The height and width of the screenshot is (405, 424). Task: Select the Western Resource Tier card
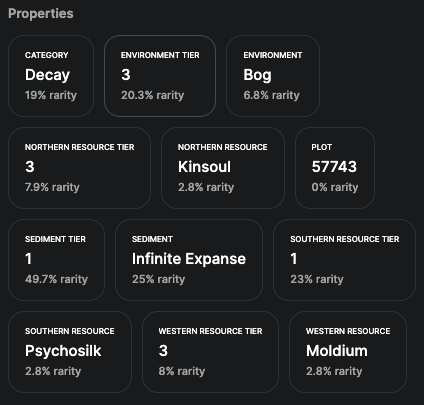pyautogui.click(x=210, y=352)
